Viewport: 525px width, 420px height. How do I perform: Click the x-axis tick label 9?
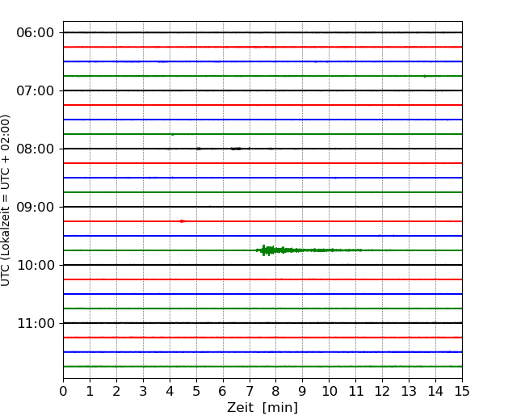pyautogui.click(x=303, y=391)
